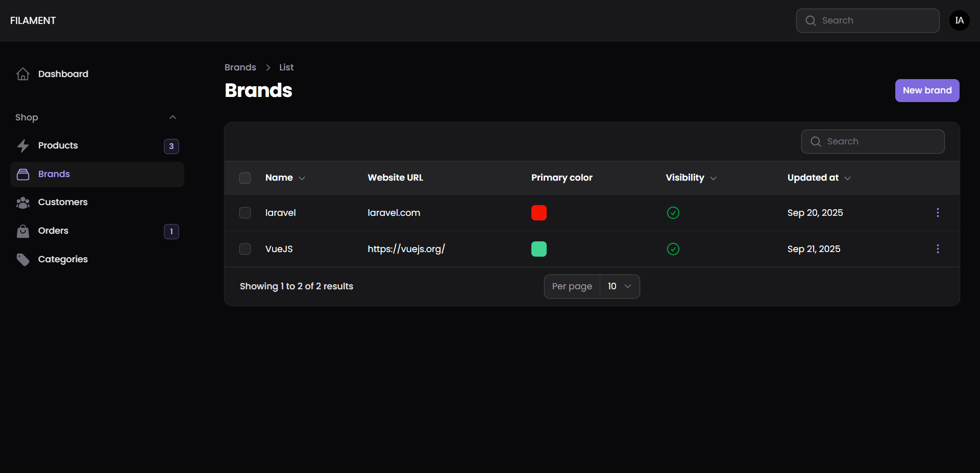Click the green VueJS color swatch
The width and height of the screenshot is (980, 473).
click(539, 249)
